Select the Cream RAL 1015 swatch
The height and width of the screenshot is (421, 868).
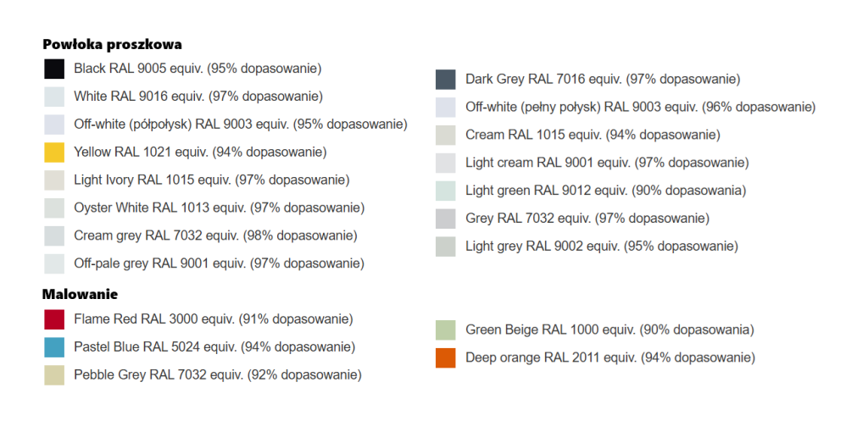click(x=446, y=136)
